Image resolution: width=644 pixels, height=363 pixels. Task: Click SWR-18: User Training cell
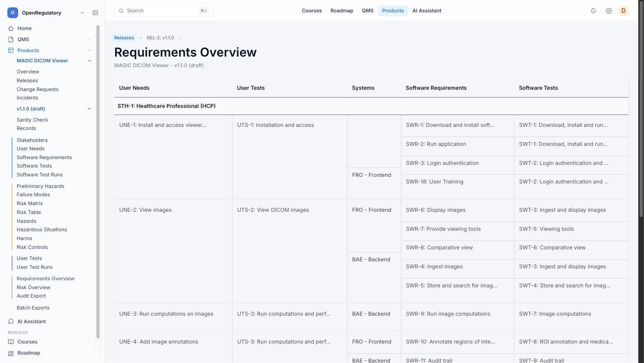pos(457,187)
